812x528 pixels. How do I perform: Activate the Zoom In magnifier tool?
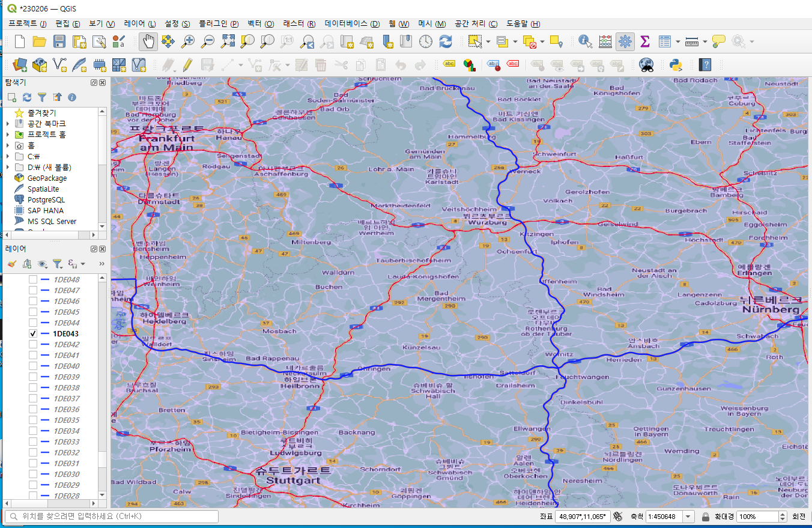click(188, 42)
